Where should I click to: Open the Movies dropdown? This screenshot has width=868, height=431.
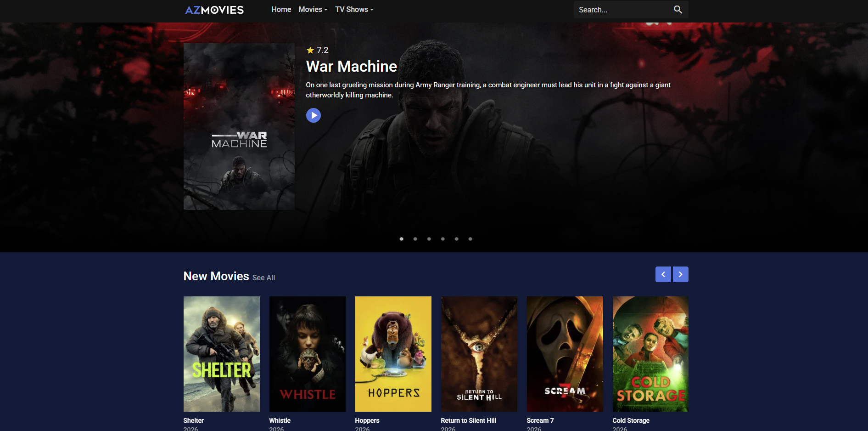point(313,9)
